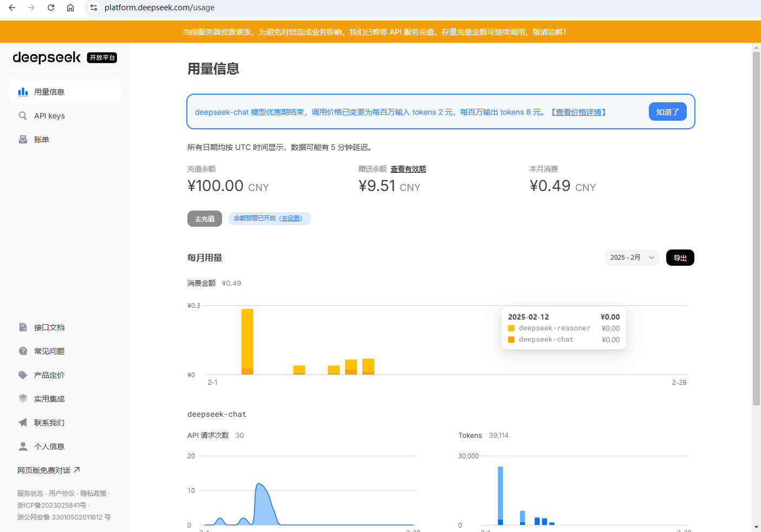This screenshot has height=532, width=761.
Task: Open site information icon in address bar
Action: pyautogui.click(x=94, y=8)
